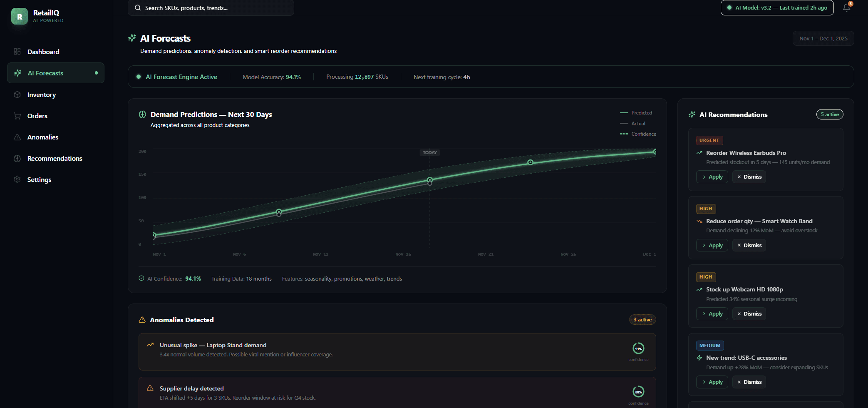The width and height of the screenshot is (868, 408).
Task: Click the warning icon beside Anomalies Detected
Action: (x=142, y=320)
